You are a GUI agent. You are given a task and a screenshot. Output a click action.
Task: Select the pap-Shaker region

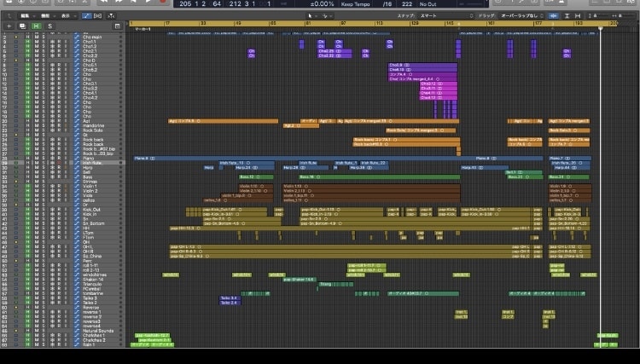[300, 280]
